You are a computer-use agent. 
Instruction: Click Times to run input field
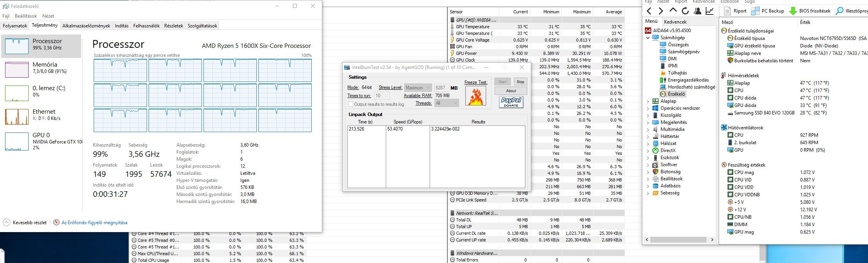[382, 96]
